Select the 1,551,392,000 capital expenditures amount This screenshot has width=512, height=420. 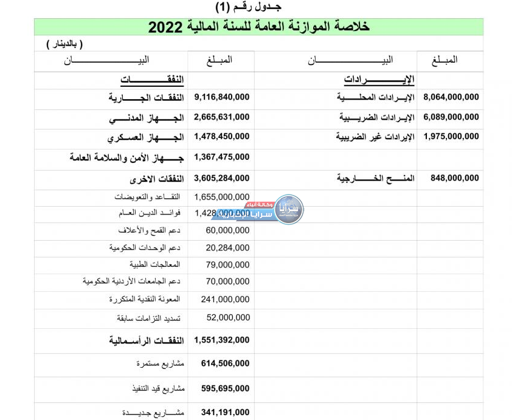222,340
